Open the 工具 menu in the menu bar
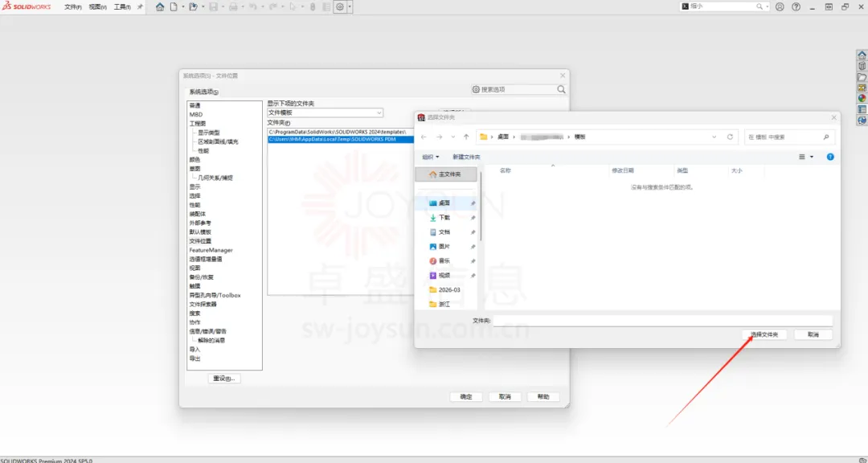The width and height of the screenshot is (868, 463). (x=121, y=6)
